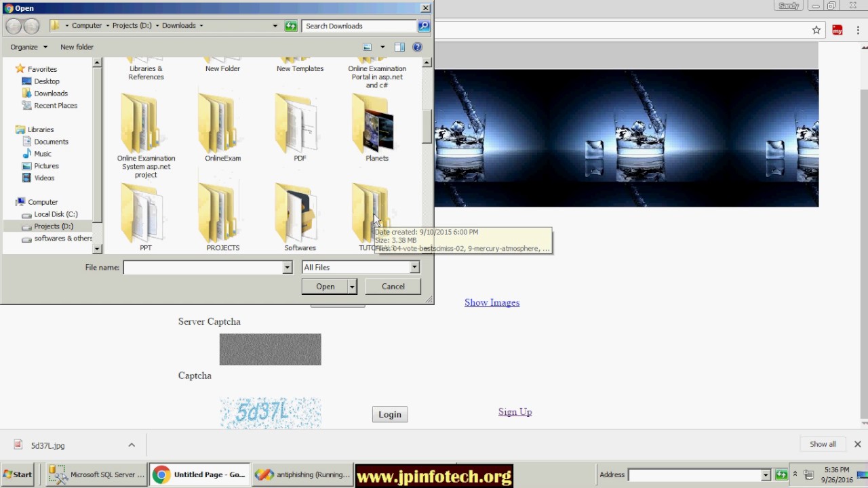Select the OnlineExam folder
Screen dimensions: 868x488
[223, 129]
